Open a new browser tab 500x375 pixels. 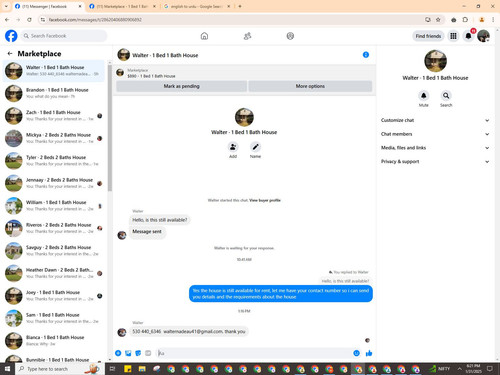[x=240, y=6]
